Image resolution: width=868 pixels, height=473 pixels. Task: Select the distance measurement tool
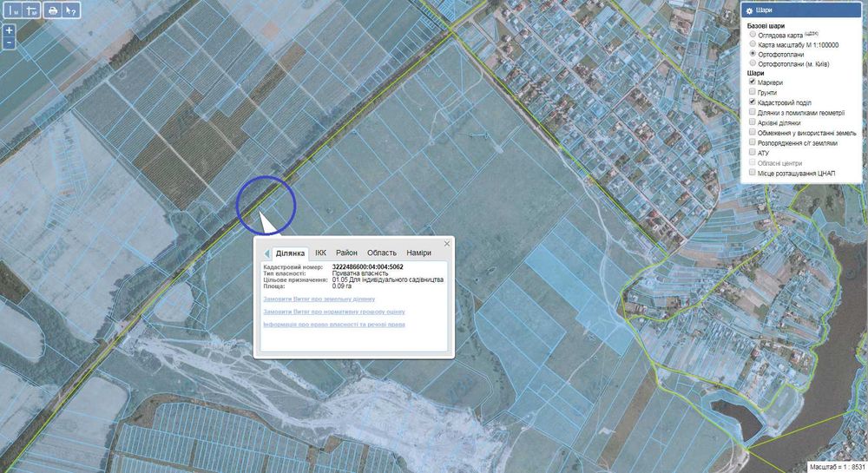pyautogui.click(x=15, y=10)
